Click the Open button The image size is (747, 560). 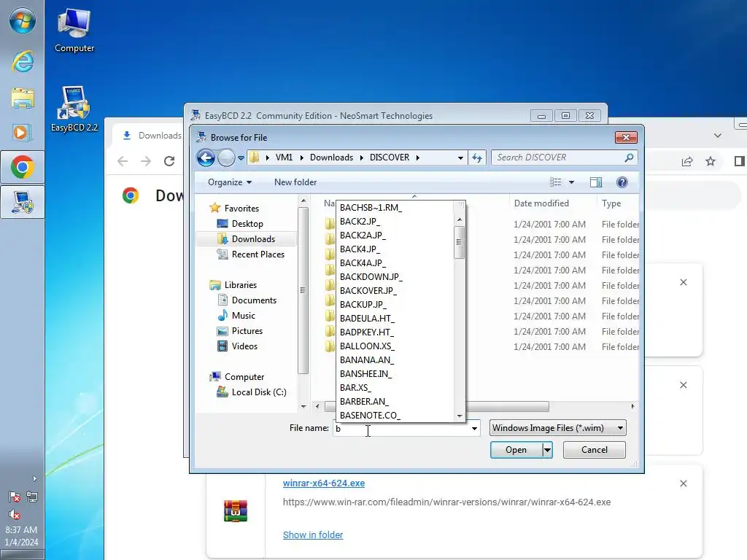(516, 450)
